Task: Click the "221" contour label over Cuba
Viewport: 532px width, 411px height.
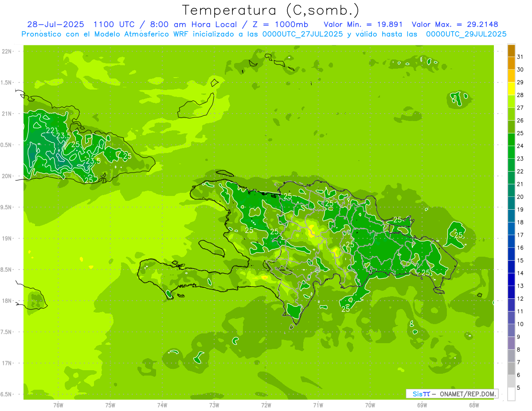Action: click(x=51, y=130)
